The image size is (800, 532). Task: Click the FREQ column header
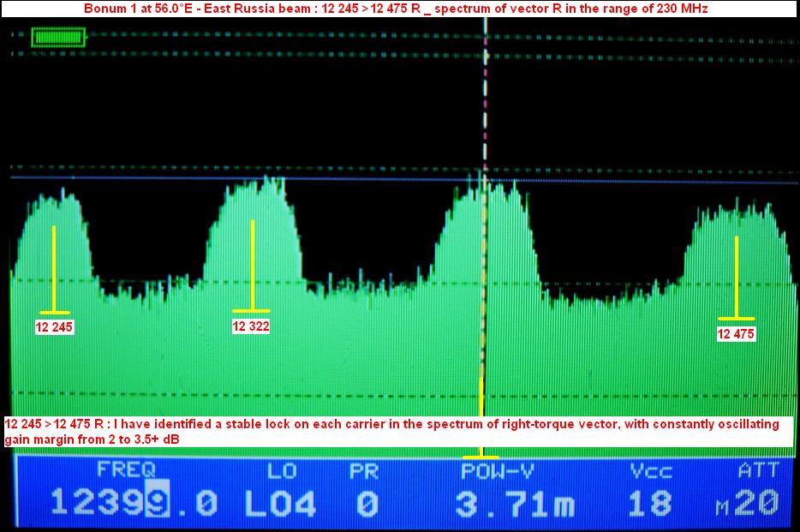(126, 469)
